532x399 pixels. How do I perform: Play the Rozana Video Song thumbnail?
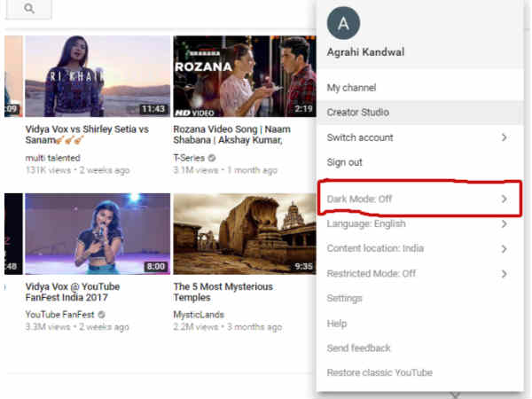(x=244, y=75)
